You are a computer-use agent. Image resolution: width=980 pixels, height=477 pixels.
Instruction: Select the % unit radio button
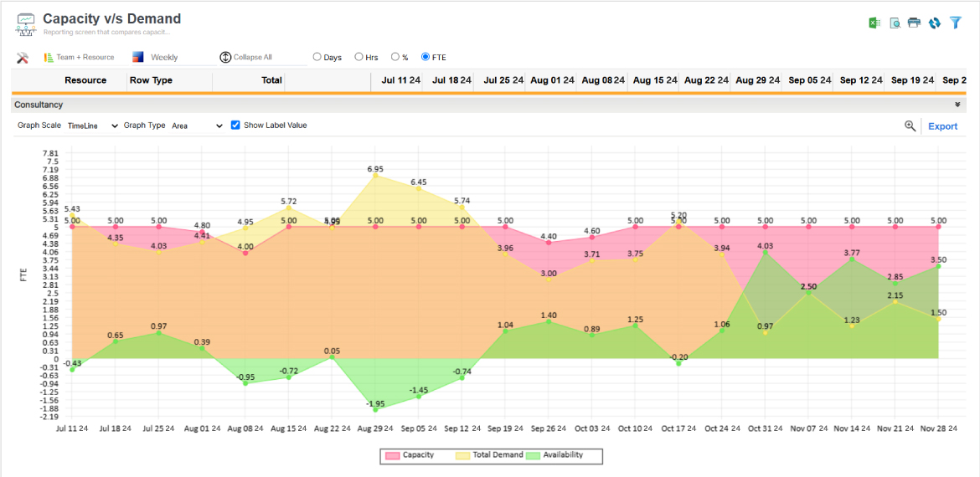(395, 57)
